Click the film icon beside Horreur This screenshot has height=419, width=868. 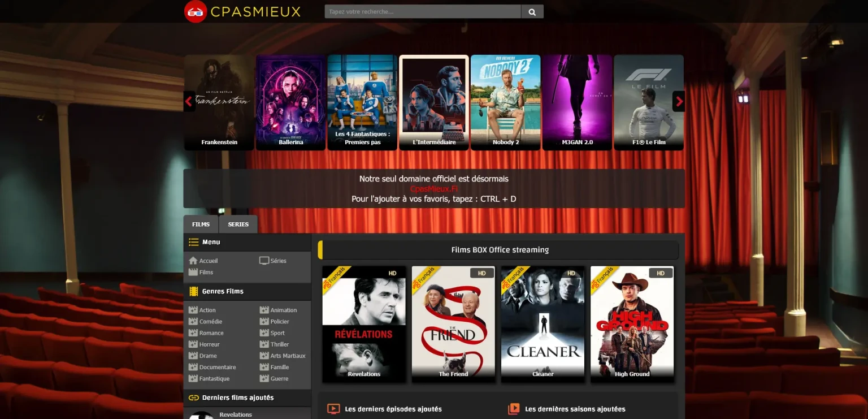[193, 344]
